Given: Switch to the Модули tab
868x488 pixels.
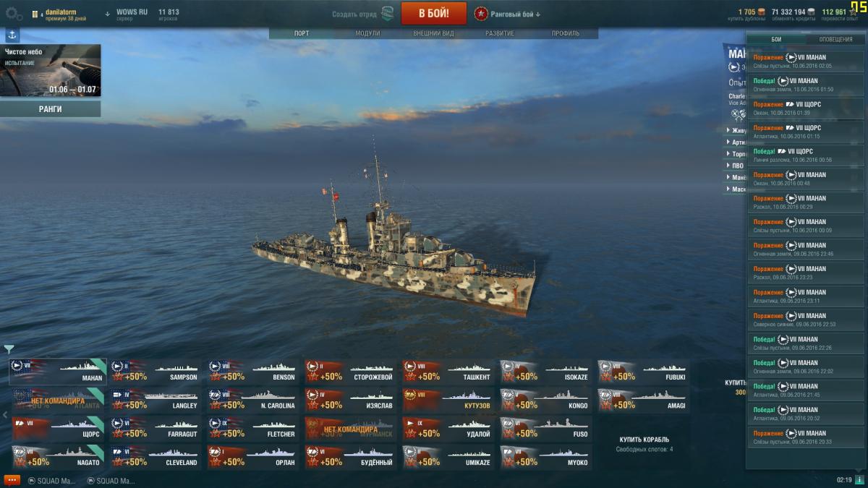Looking at the screenshot, I should pos(367,33).
